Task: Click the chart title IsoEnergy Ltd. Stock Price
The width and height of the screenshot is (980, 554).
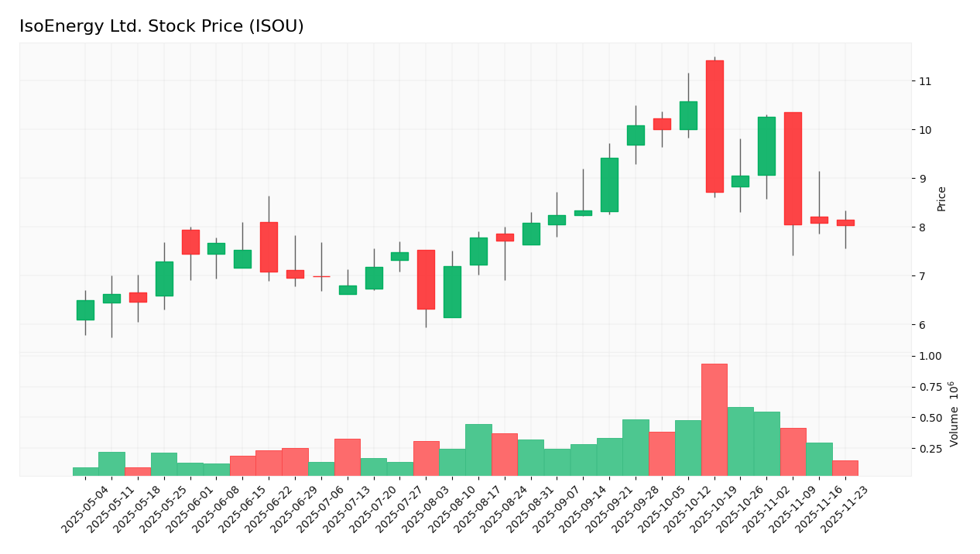Action: (163, 26)
